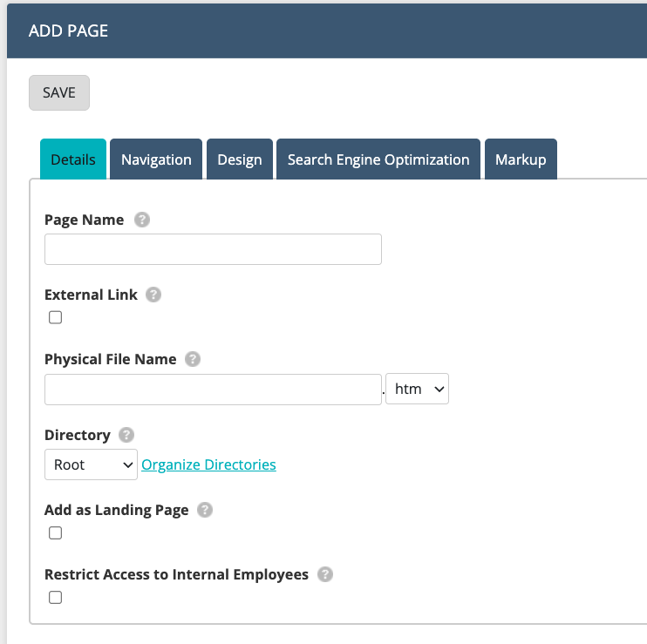Viewport: 647px width, 644px height.
Task: Enable the External Link checkbox
Action: pyautogui.click(x=56, y=318)
